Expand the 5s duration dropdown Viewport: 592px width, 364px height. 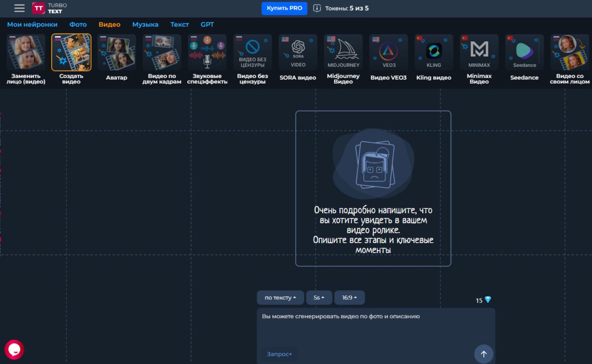coord(319,298)
